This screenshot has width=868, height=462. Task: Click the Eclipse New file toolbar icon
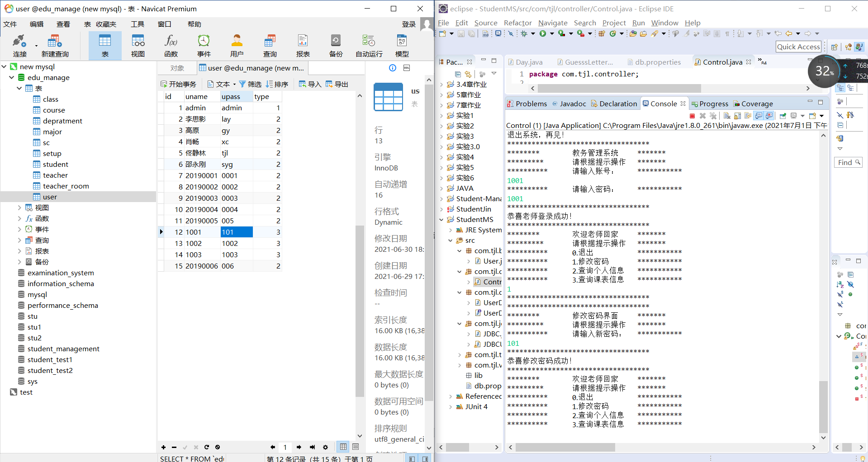(442, 33)
